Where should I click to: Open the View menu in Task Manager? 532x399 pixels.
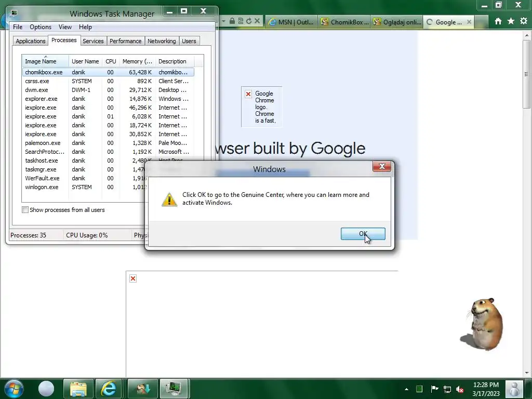(x=65, y=27)
